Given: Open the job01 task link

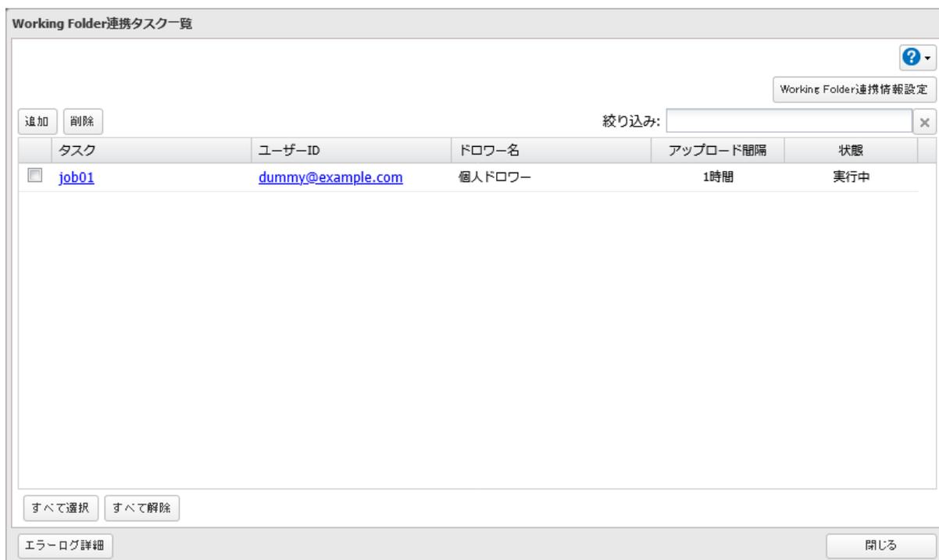Looking at the screenshot, I should pyautogui.click(x=76, y=177).
